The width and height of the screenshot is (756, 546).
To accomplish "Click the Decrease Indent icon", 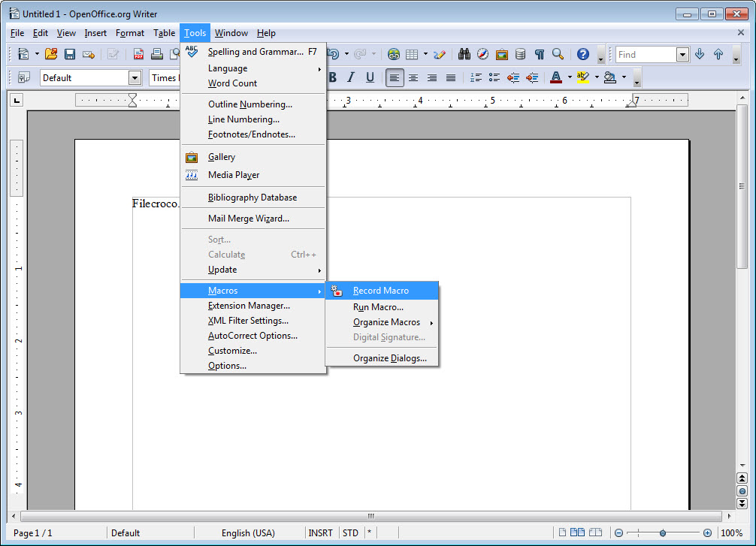I will [513, 77].
